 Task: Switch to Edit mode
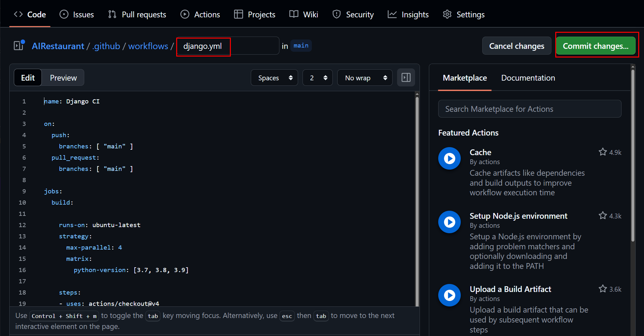(x=28, y=78)
